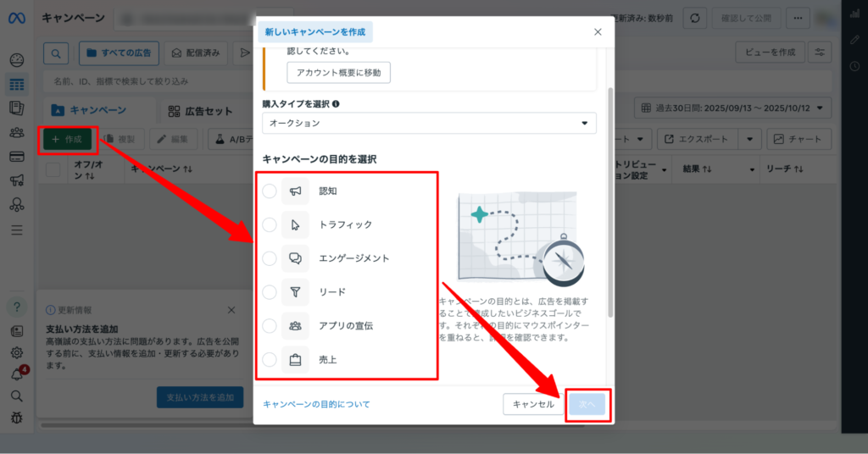This screenshot has height=454, width=868.
Task: Click the refresh icon in top bar
Action: [x=695, y=18]
